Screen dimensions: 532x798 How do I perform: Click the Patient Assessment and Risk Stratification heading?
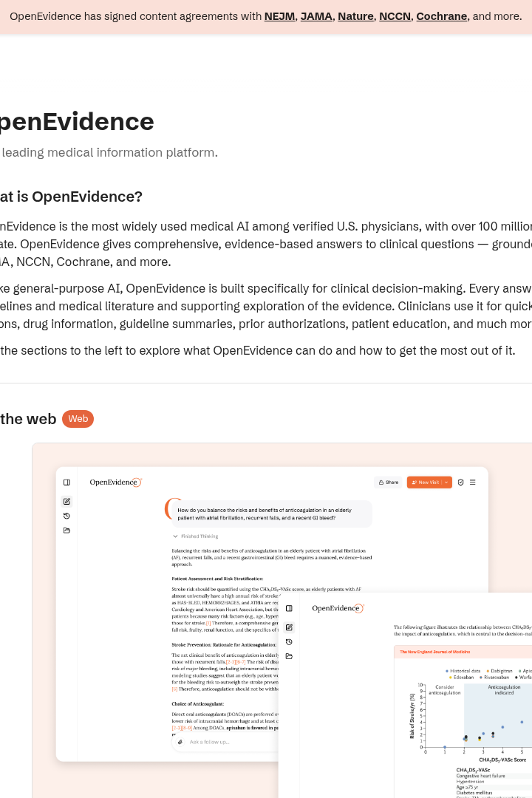coord(217,579)
